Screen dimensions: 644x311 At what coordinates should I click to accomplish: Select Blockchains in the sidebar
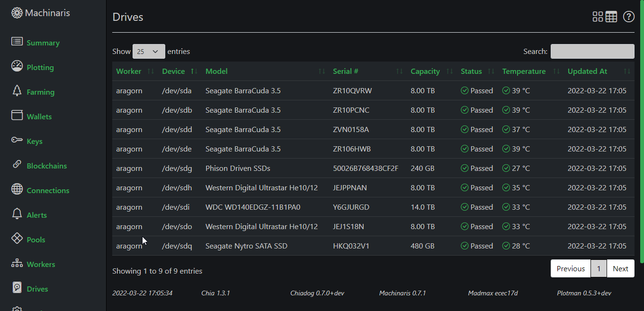(x=47, y=166)
